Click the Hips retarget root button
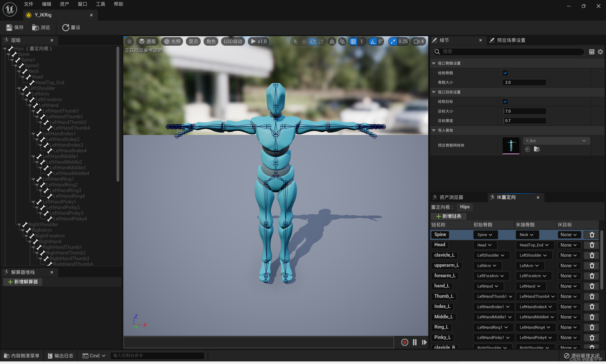 (465, 207)
